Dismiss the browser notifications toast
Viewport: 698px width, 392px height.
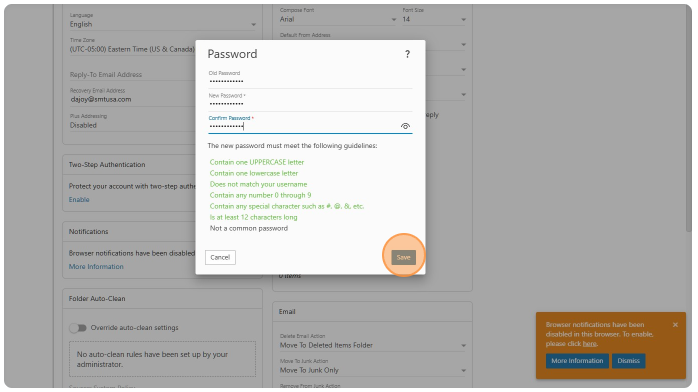[x=628, y=361]
